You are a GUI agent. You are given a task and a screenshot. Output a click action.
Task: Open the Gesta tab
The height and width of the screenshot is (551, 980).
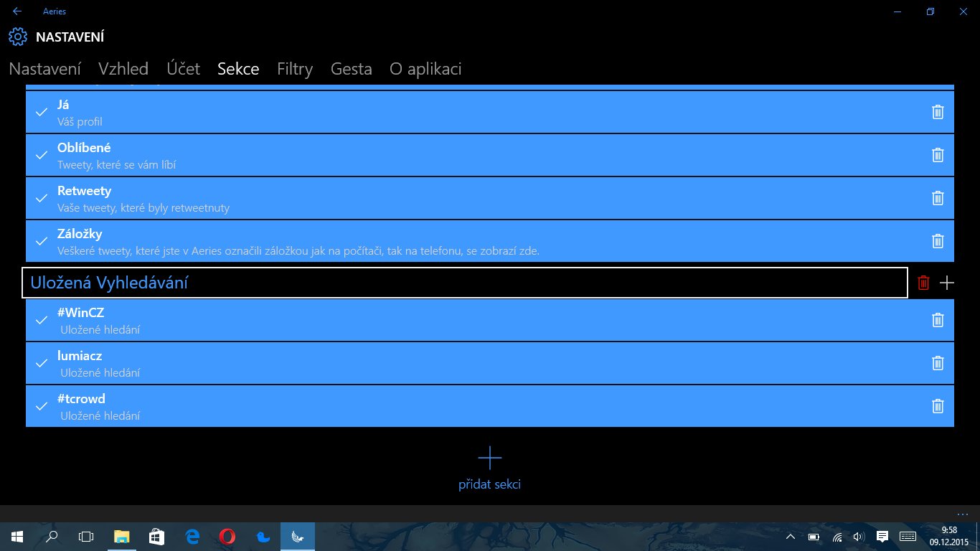pyautogui.click(x=352, y=69)
